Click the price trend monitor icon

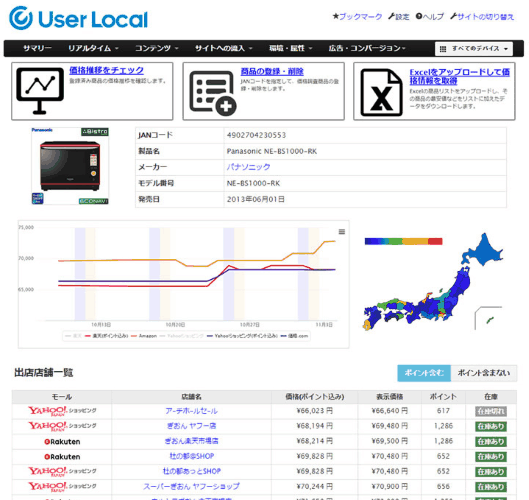40,91
